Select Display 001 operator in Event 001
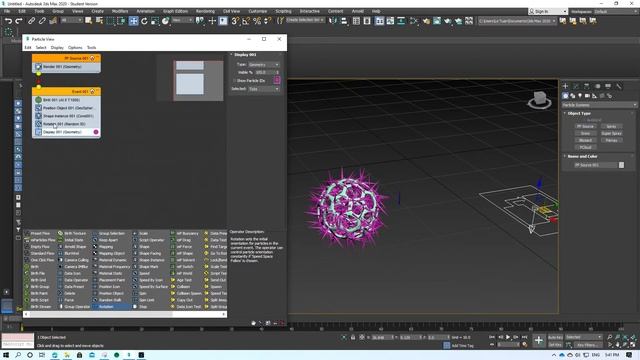This screenshot has height=360, width=640. 67,132
